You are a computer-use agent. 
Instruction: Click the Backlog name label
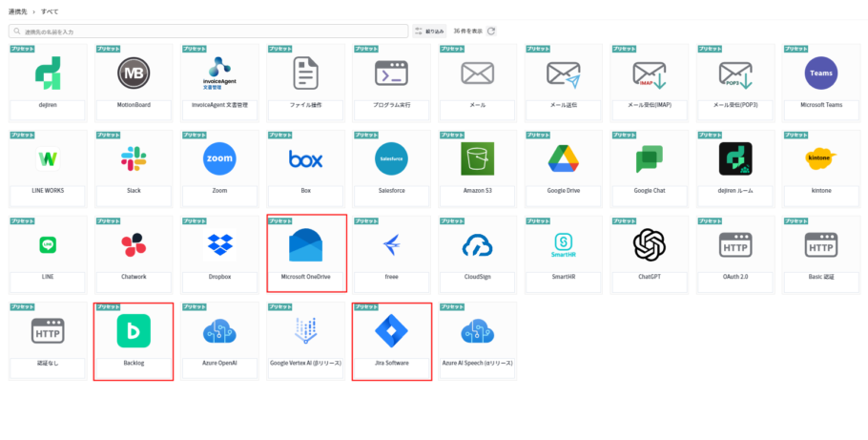pyautogui.click(x=134, y=363)
